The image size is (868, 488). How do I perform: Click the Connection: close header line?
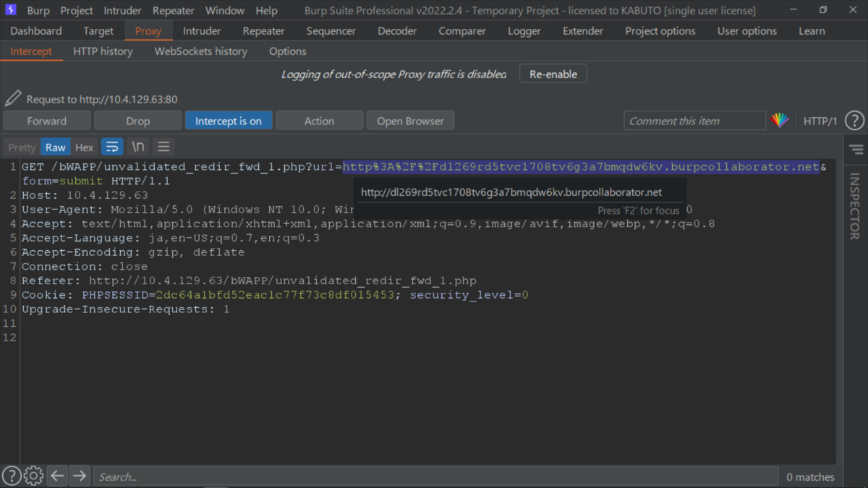[85, 267]
